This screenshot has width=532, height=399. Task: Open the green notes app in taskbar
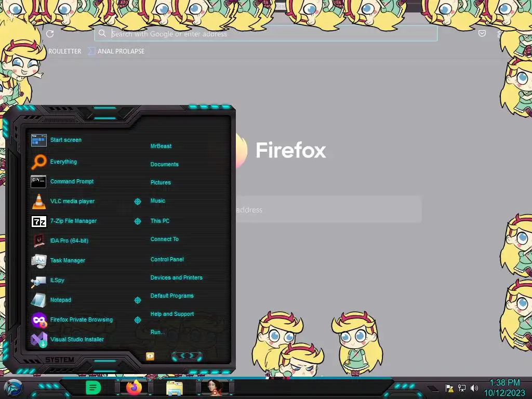pos(94,388)
